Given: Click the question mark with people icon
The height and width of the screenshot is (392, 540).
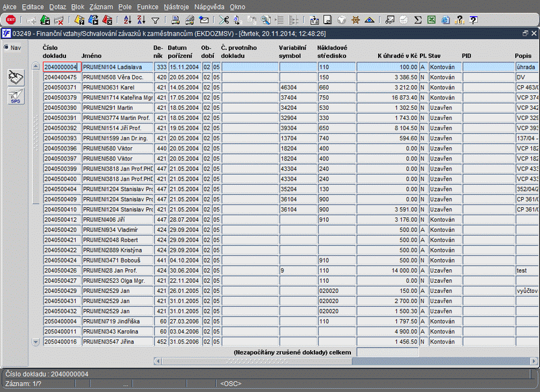Looking at the screenshot, I should tap(460, 20).
